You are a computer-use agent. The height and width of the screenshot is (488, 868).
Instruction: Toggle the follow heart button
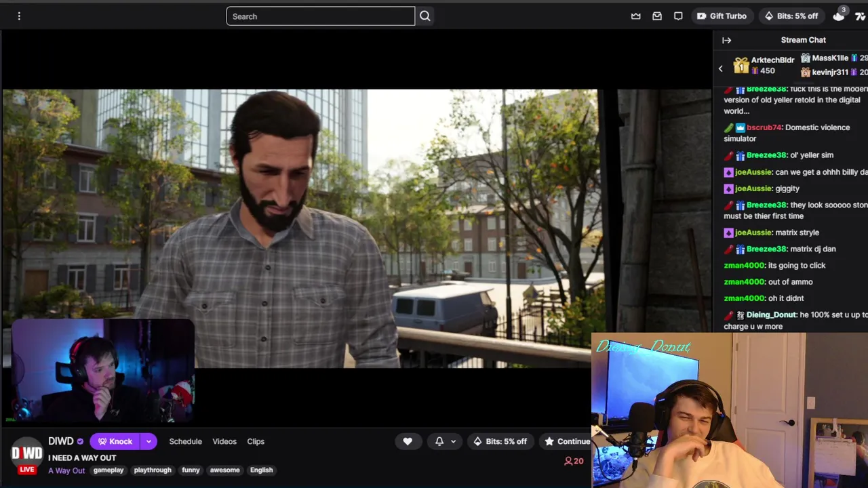tap(408, 441)
